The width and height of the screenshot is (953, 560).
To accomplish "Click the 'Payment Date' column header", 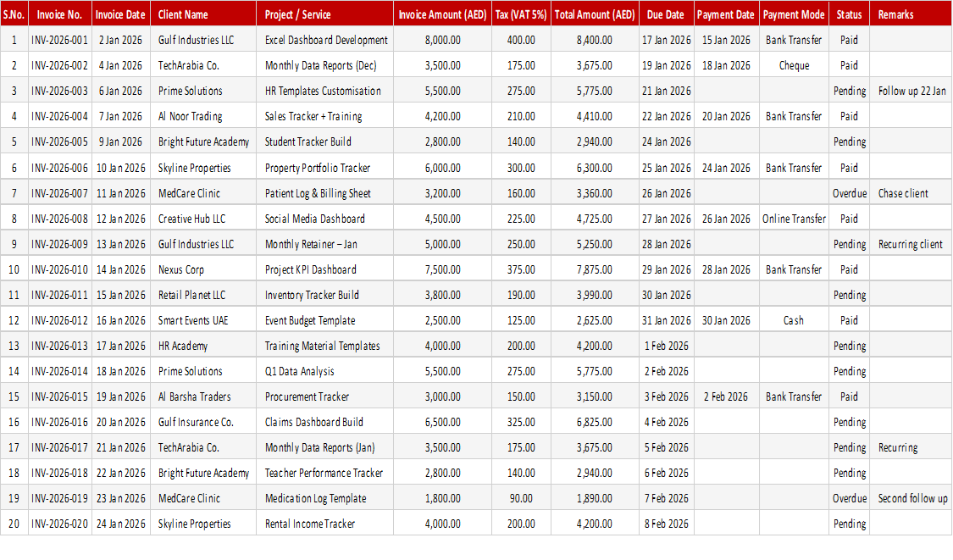I will click(726, 14).
